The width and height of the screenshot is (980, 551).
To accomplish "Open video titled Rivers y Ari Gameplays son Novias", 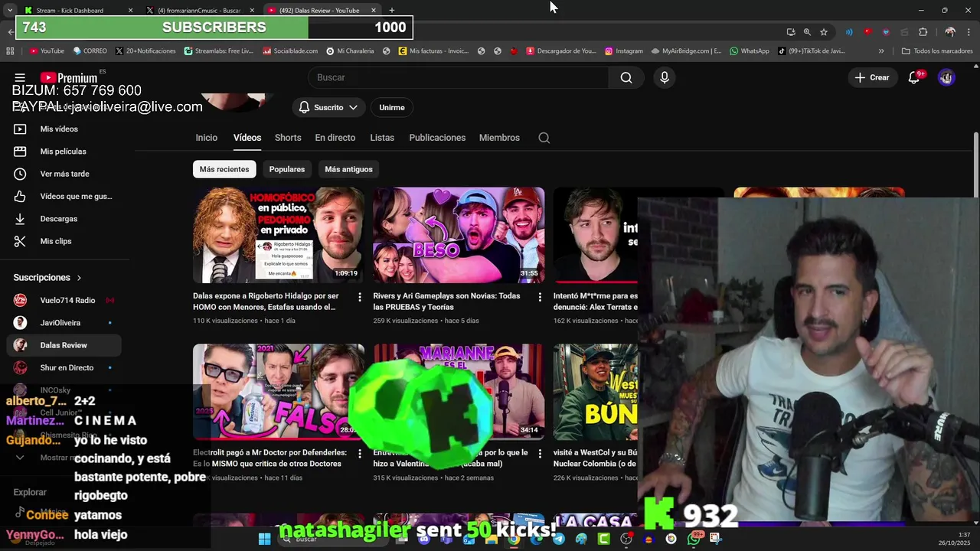I will point(446,302).
